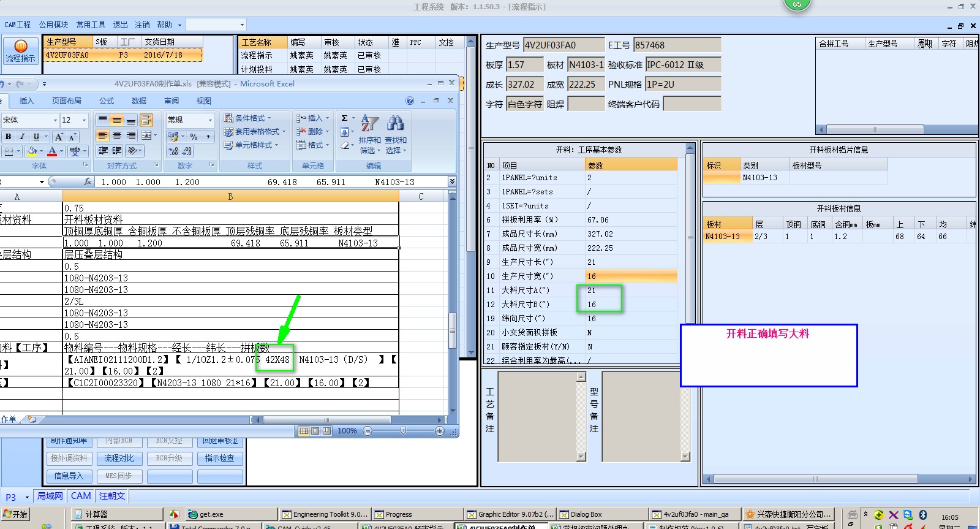
Task: Open Windows 开始 Start button
Action: tap(16, 514)
